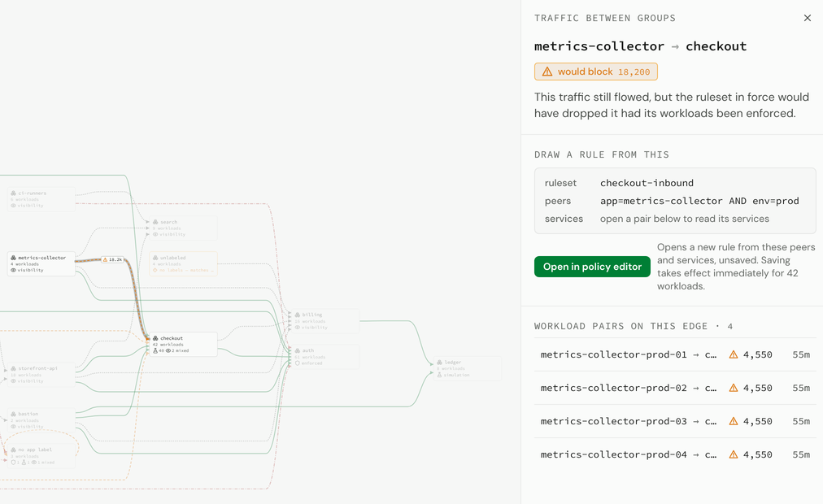This screenshot has width=823, height=504.
Task: Click 'open a pair below' services hint
Action: point(685,219)
